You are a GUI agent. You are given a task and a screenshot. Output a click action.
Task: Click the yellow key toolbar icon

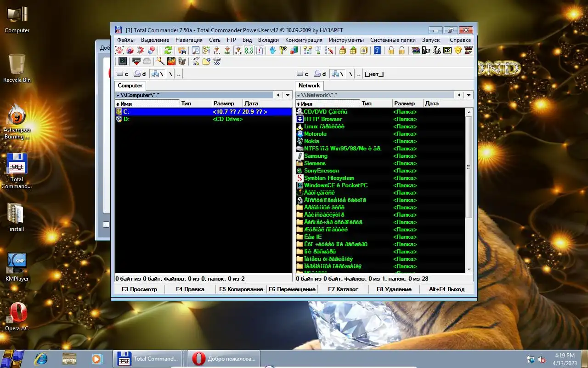click(x=283, y=50)
